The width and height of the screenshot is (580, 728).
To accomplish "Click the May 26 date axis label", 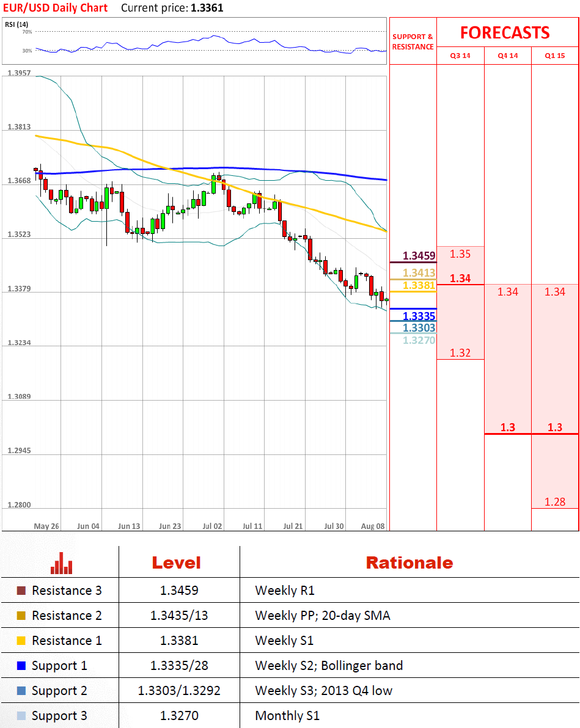I will click(46, 526).
